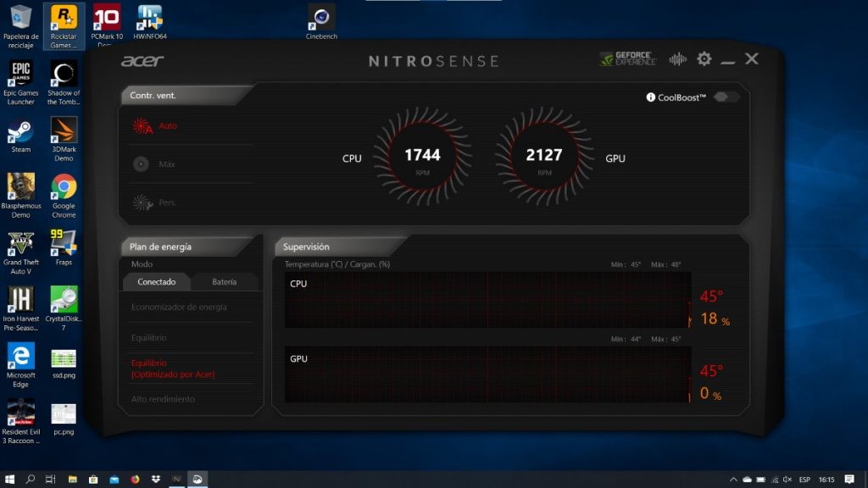Click the CoolBoost info icon
Image resolution: width=868 pixels, height=488 pixels.
(x=650, y=97)
